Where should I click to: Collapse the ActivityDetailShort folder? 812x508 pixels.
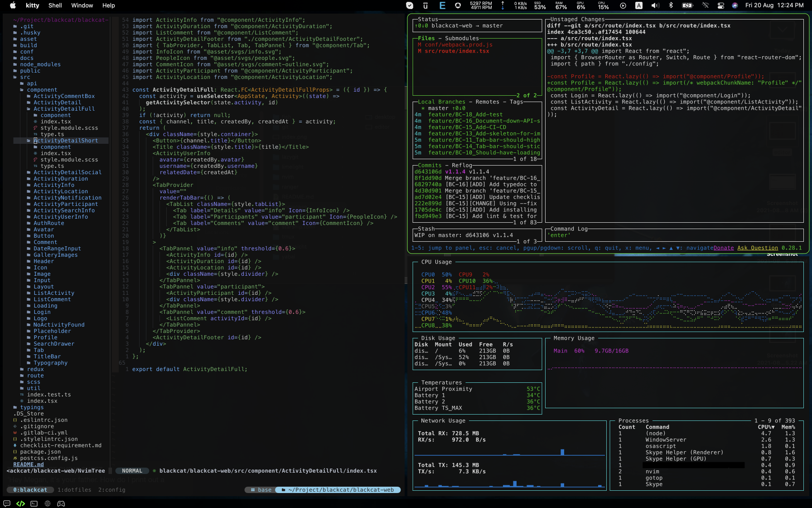66,141
